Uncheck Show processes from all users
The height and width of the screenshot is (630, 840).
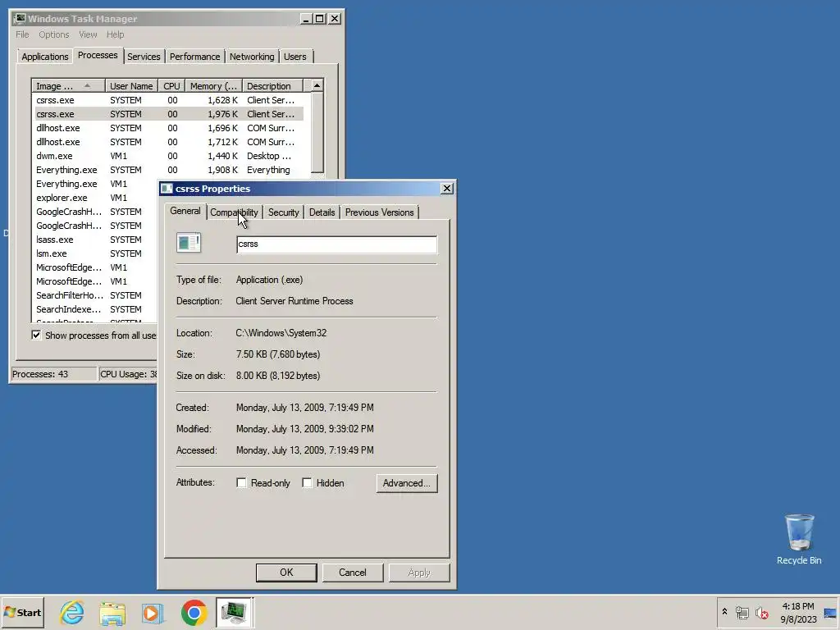(x=36, y=336)
